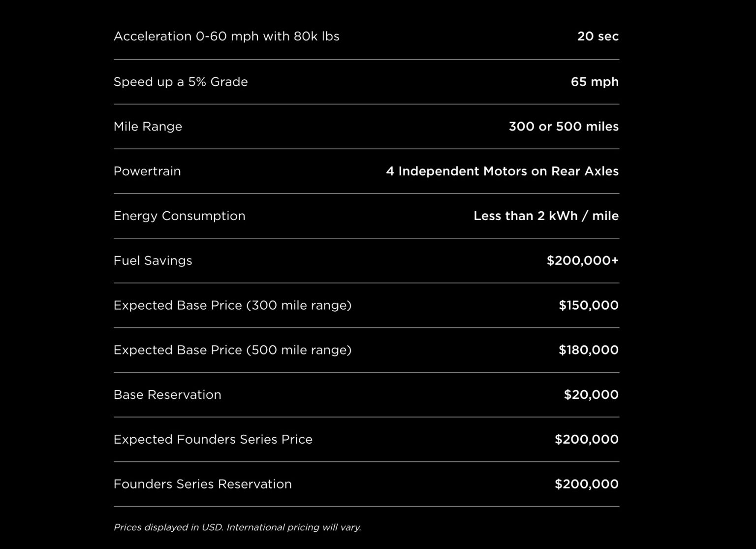Screen dimensions: 756x549
Task: Click "Expected Base Price (300 mile range)" label
Action: [232, 305]
